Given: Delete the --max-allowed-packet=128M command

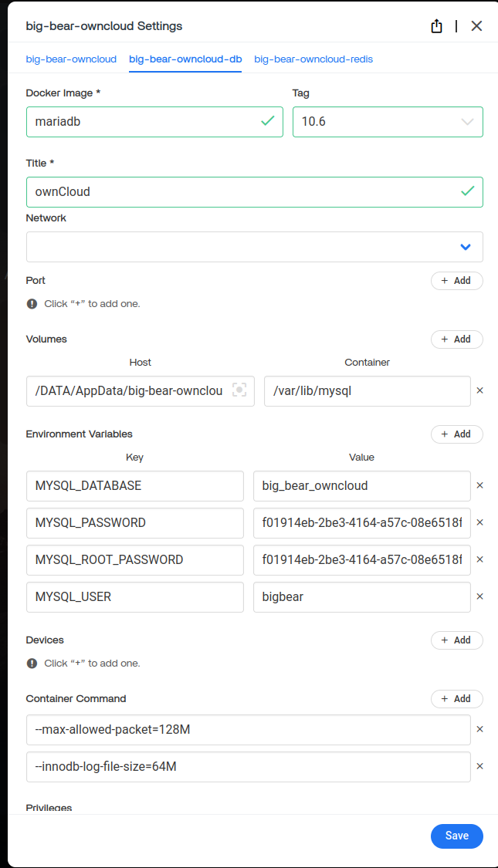Looking at the screenshot, I should pyautogui.click(x=479, y=729).
